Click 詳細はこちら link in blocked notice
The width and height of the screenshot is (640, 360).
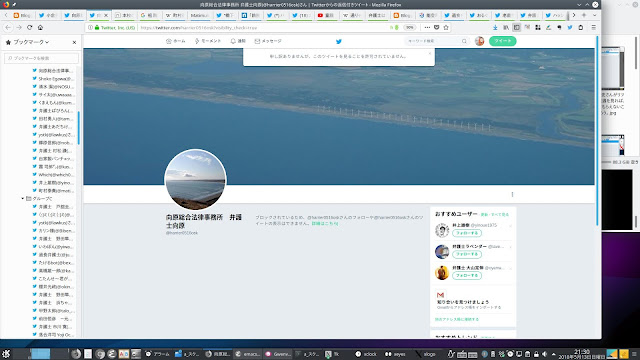click(325, 224)
